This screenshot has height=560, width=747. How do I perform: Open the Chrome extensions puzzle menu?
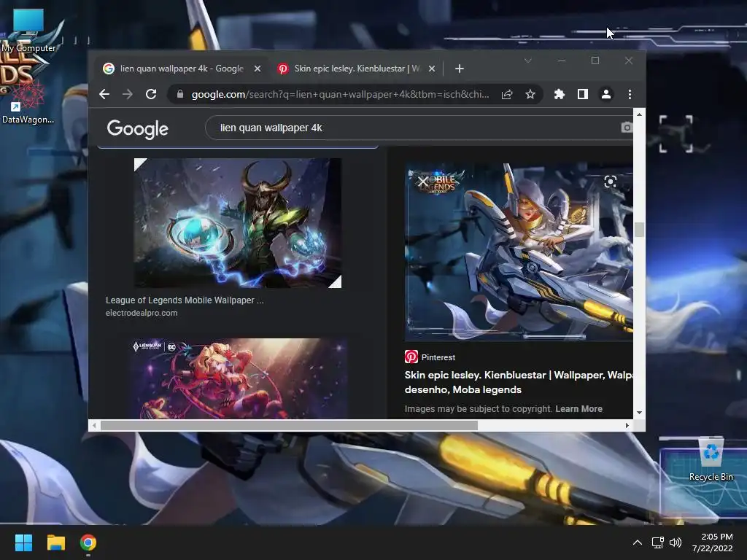[x=560, y=94]
